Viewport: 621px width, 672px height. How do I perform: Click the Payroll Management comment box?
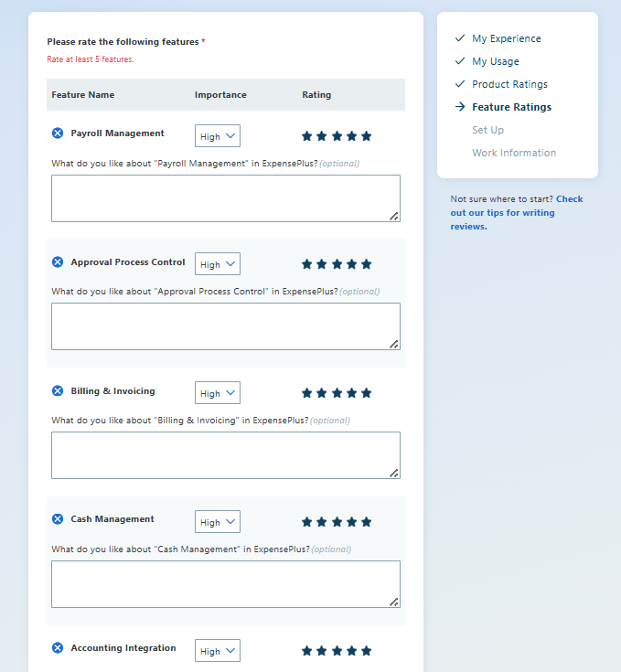pos(226,198)
